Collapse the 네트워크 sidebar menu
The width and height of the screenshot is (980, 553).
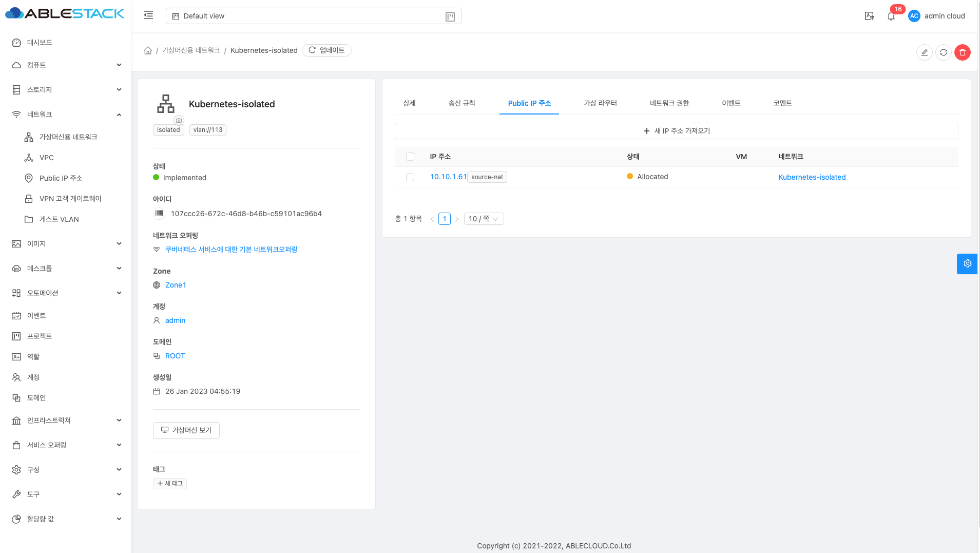(x=66, y=115)
